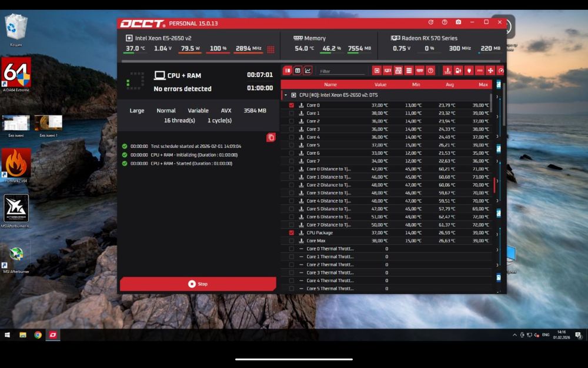Click Google Chrome in the taskbar
The image size is (588, 368).
pyautogui.click(x=38, y=334)
